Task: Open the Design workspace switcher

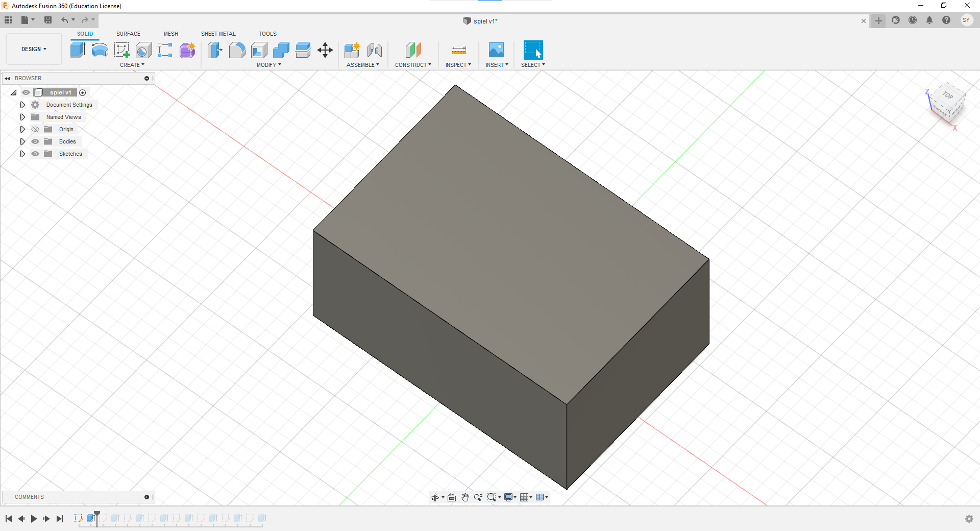Action: point(33,49)
